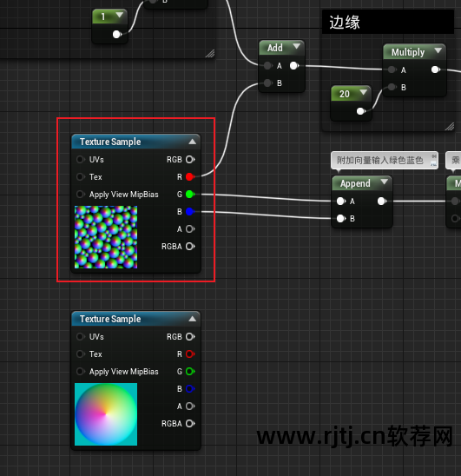Click output pin of constant 20 node

pyautogui.click(x=360, y=111)
